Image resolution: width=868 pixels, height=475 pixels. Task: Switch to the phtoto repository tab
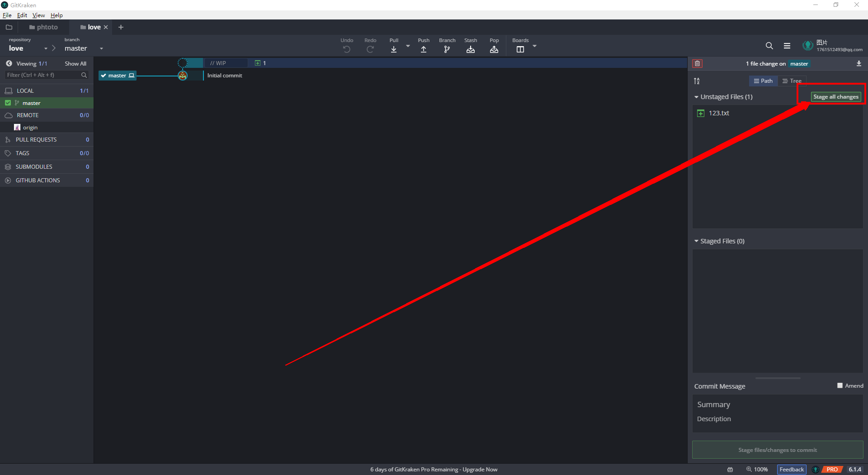[44, 27]
